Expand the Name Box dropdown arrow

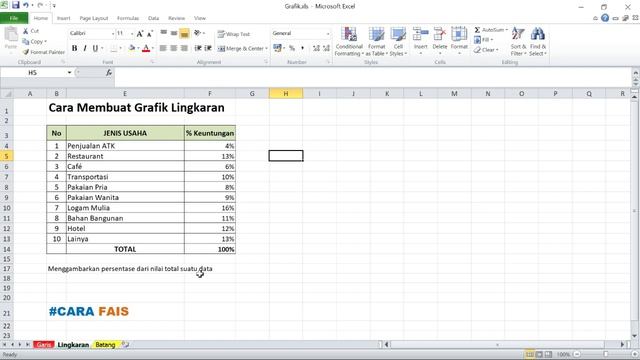69,73
